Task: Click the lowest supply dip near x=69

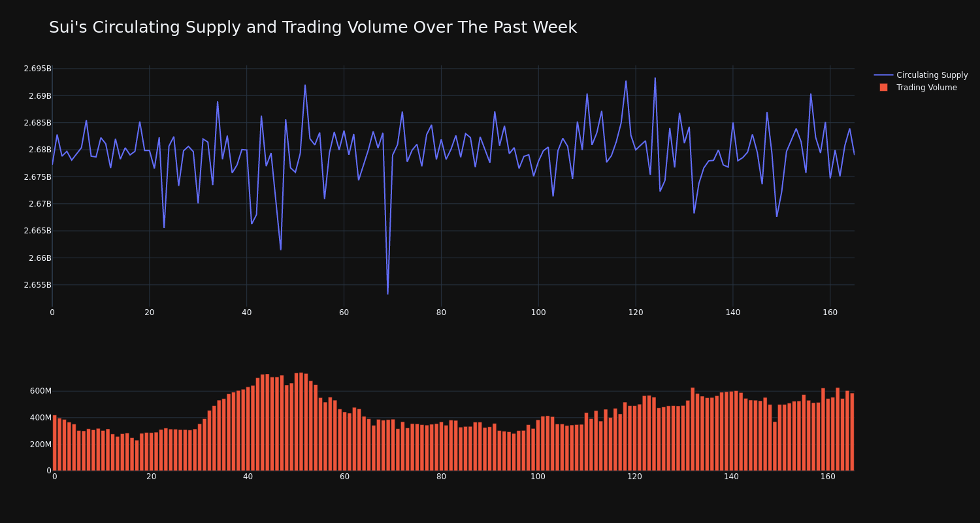Action: tap(387, 294)
